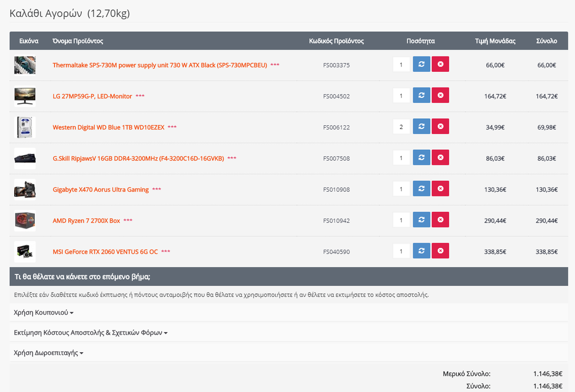Delete Gigabyte X470 Aorus Ultra Gaming item

pyautogui.click(x=440, y=189)
